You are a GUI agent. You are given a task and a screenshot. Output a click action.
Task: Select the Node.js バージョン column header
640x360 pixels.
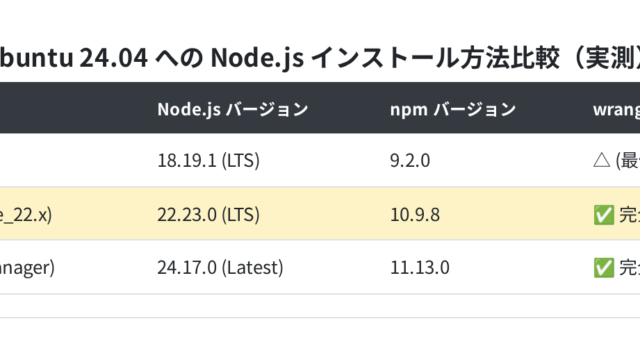[x=233, y=109]
